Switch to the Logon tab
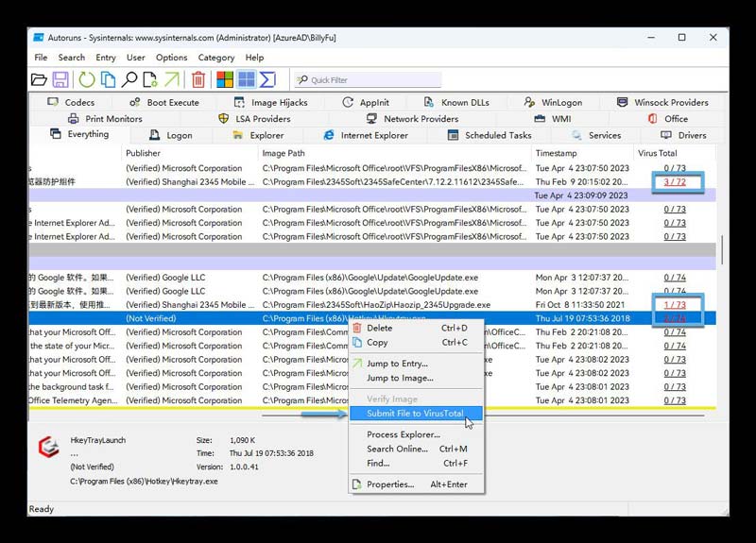The width and height of the screenshot is (756, 543). tap(171, 135)
